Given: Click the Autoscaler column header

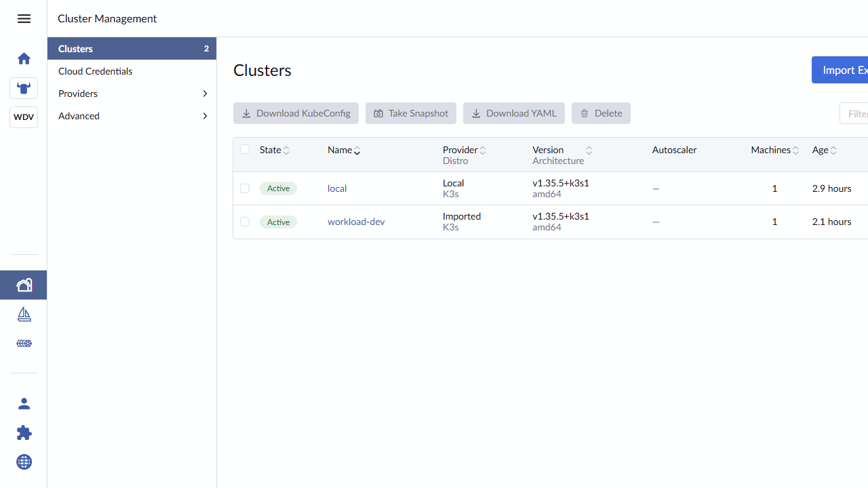Looking at the screenshot, I should (x=674, y=150).
